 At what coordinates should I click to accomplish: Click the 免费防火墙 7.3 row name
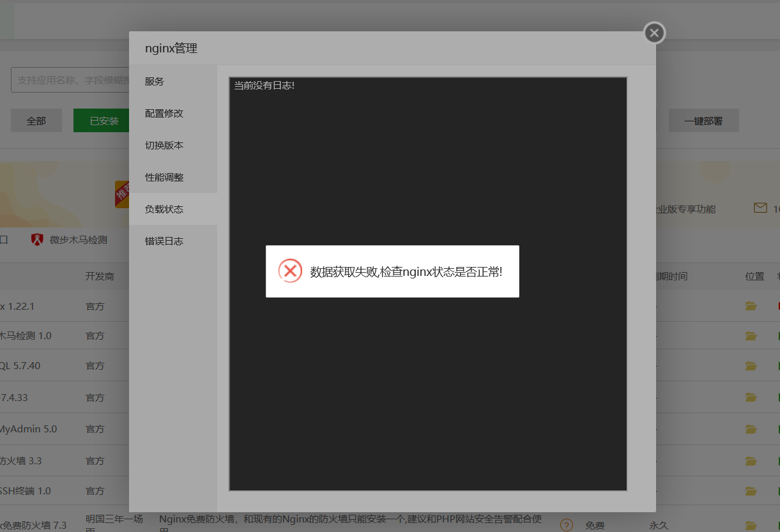[x=33, y=526]
